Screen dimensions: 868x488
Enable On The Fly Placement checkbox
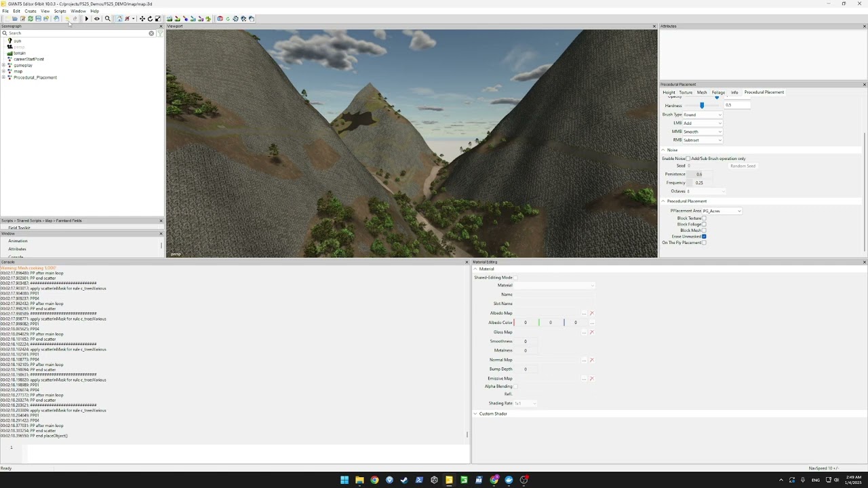point(704,243)
